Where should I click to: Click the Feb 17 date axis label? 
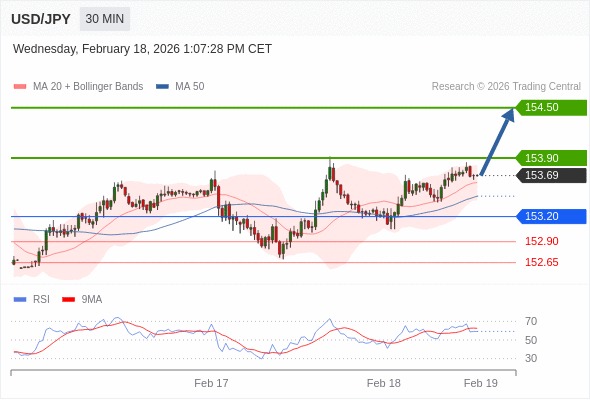tap(211, 383)
